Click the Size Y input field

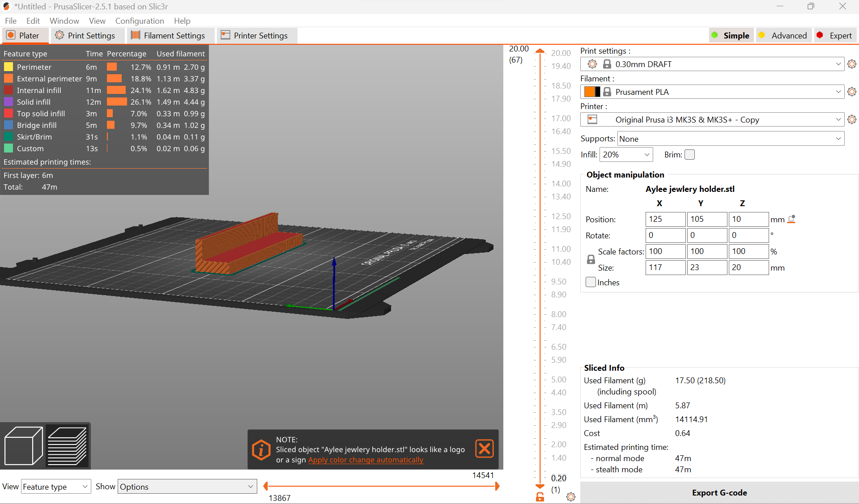click(707, 267)
